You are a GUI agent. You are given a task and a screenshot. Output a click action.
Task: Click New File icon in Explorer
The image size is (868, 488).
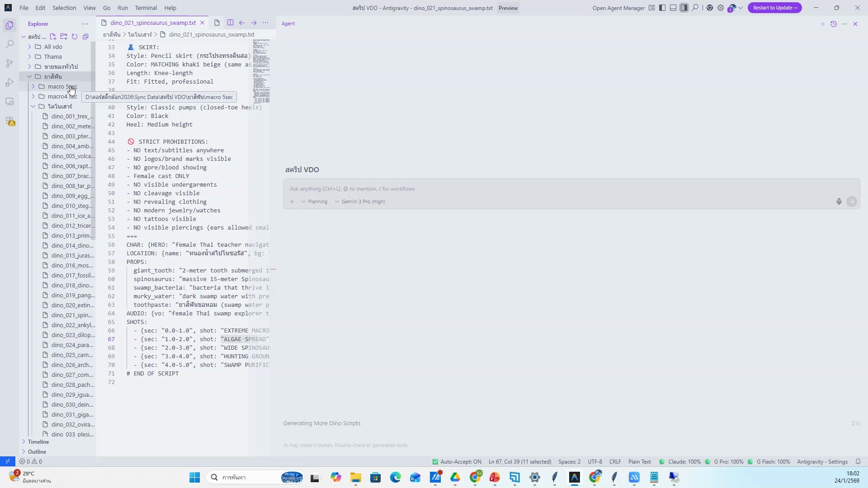[x=53, y=37]
